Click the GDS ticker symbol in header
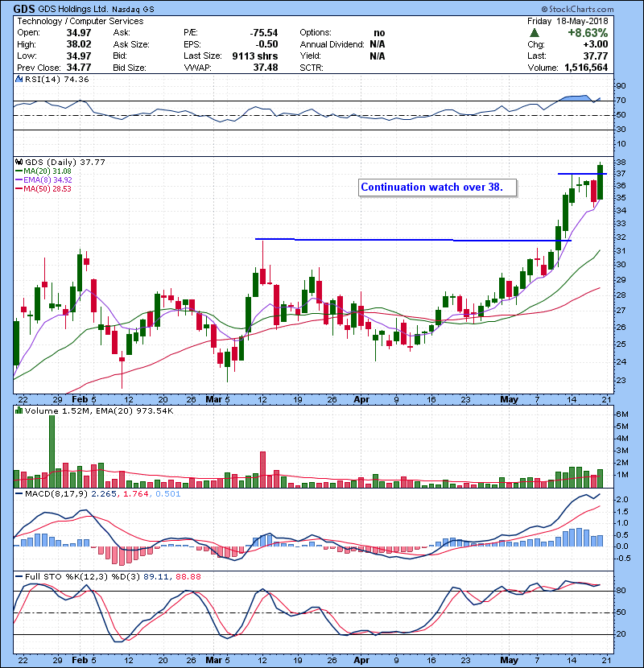 [x=24, y=9]
